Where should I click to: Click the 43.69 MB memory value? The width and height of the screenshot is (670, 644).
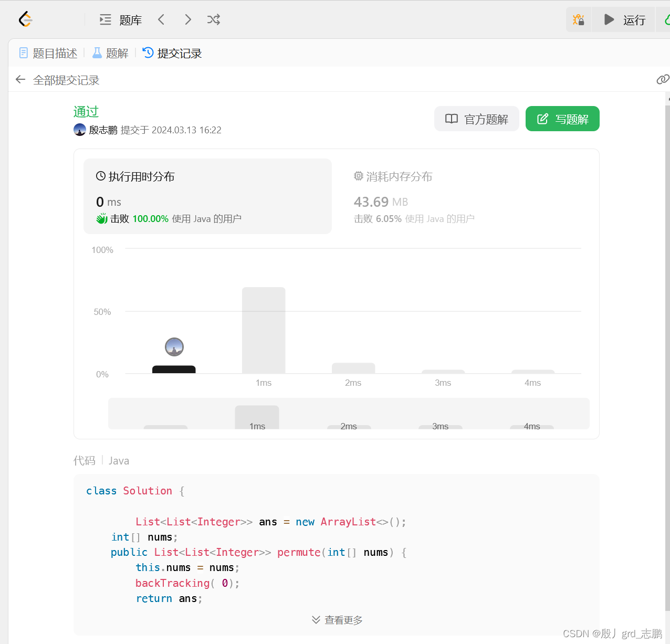381,202
